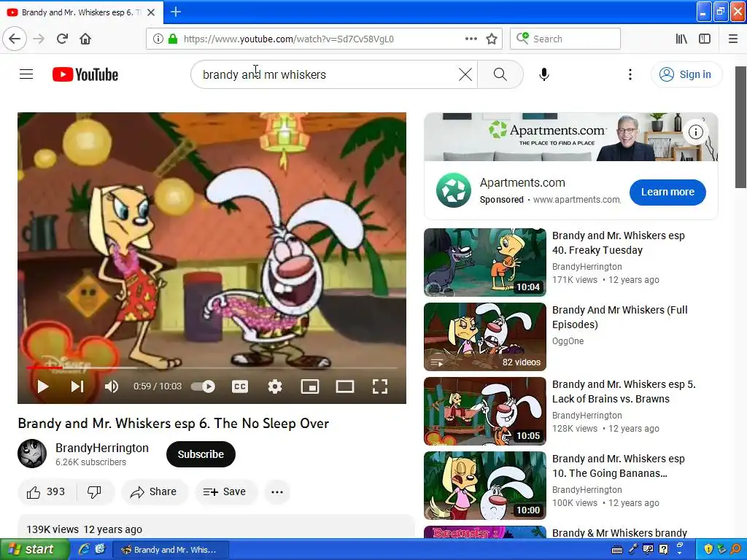Open the Firefox hamburger menu
This screenshot has width=747, height=560.
732,39
